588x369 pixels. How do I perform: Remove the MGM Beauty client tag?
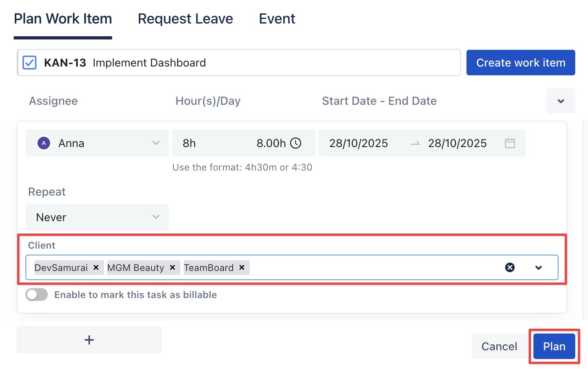click(x=172, y=267)
